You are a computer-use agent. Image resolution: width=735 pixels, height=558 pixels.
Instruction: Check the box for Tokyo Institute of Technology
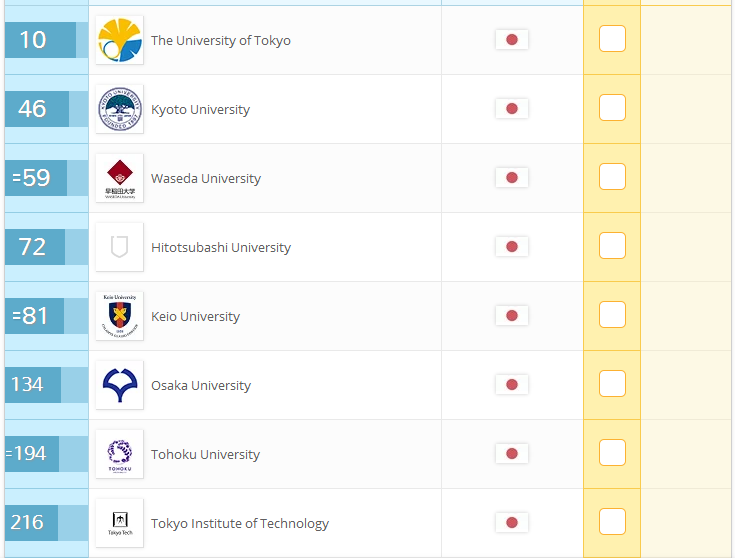[612, 521]
